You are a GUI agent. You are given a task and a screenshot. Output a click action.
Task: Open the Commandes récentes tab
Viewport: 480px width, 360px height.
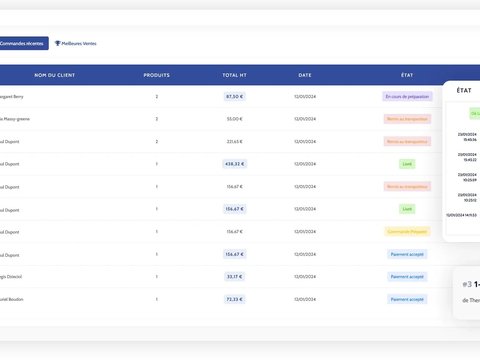[x=23, y=43]
